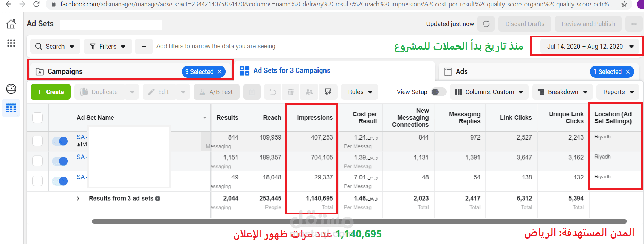Click the Ad Sets grid icon in the tab
This screenshot has height=244, width=644.
coord(245,71)
